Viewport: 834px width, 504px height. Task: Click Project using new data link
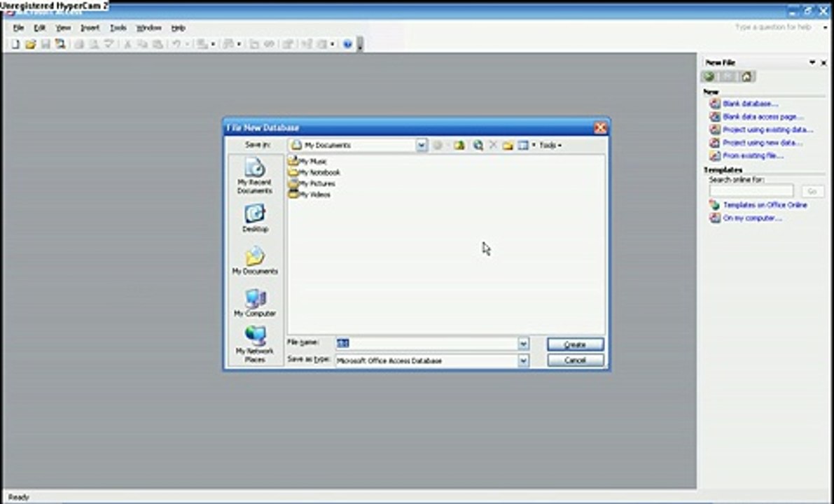[763, 143]
